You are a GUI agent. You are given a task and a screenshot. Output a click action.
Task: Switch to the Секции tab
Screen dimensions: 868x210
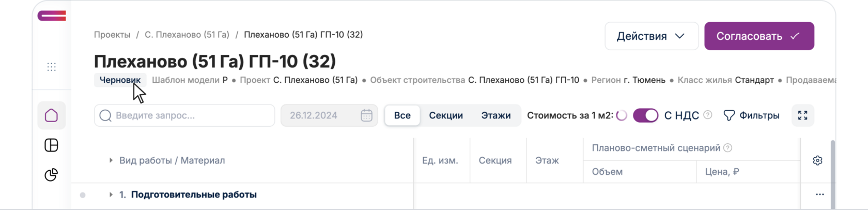pyautogui.click(x=445, y=115)
